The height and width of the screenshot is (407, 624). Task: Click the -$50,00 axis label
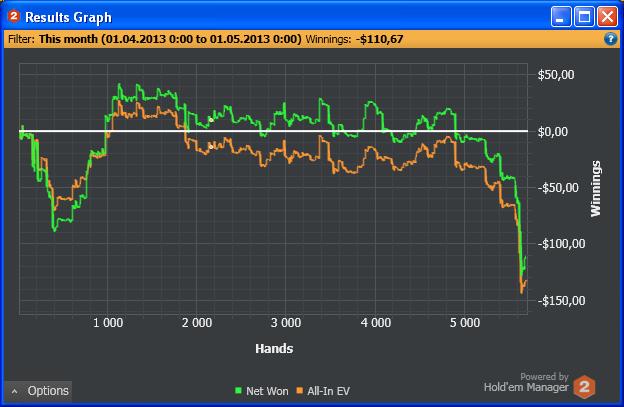coord(558,188)
